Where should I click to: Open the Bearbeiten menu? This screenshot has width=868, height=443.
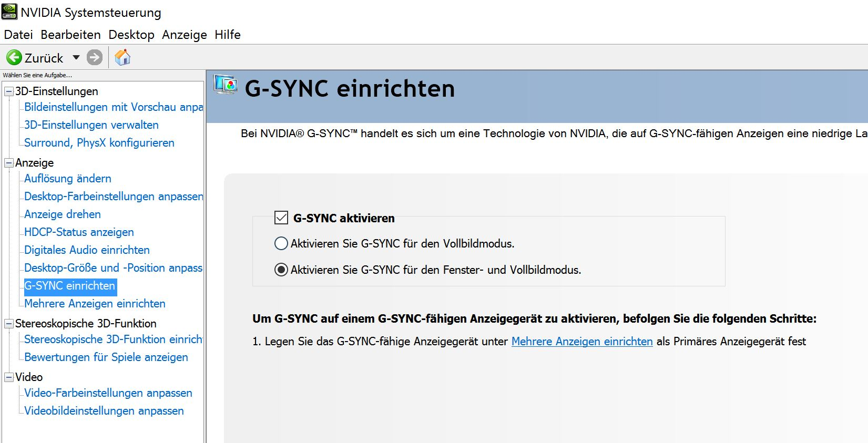(70, 35)
